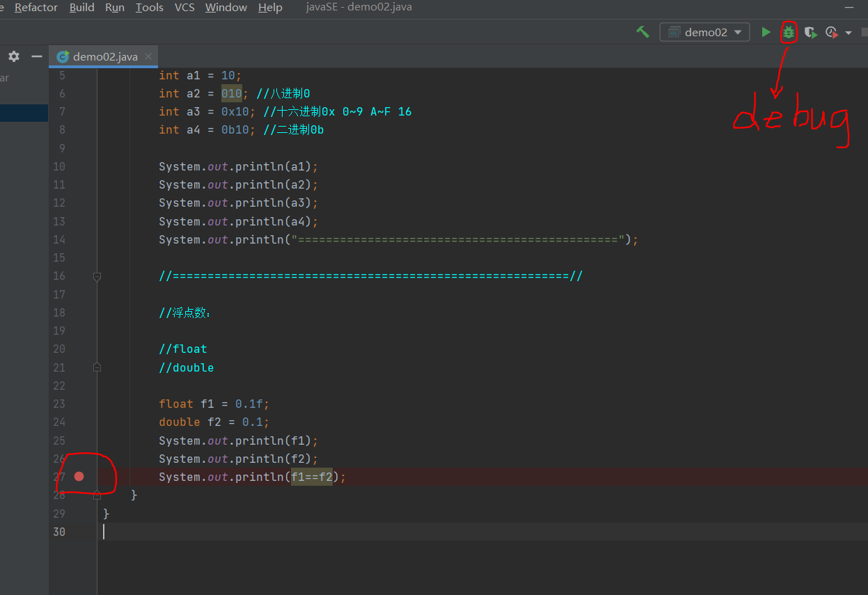The width and height of the screenshot is (868, 595).
Task: Click the //float comment
Action: click(183, 349)
